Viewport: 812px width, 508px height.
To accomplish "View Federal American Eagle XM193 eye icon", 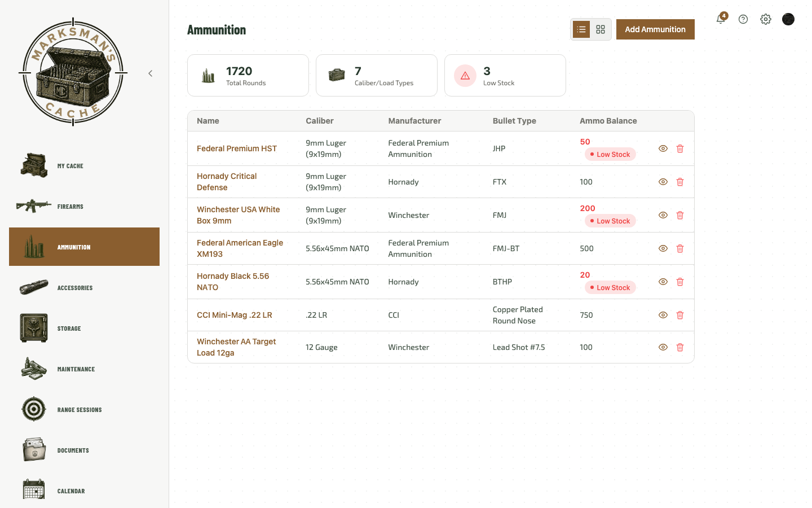I will 663,248.
